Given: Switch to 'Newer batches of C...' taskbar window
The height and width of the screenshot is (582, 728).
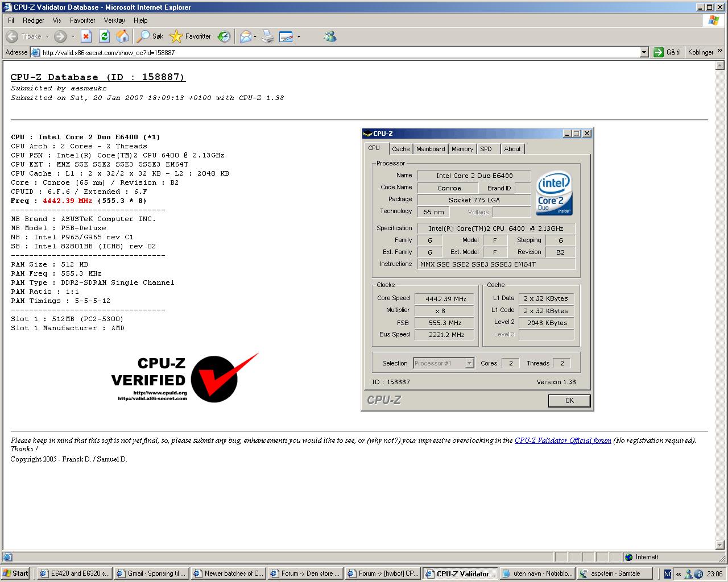Looking at the screenshot, I should click(228, 573).
